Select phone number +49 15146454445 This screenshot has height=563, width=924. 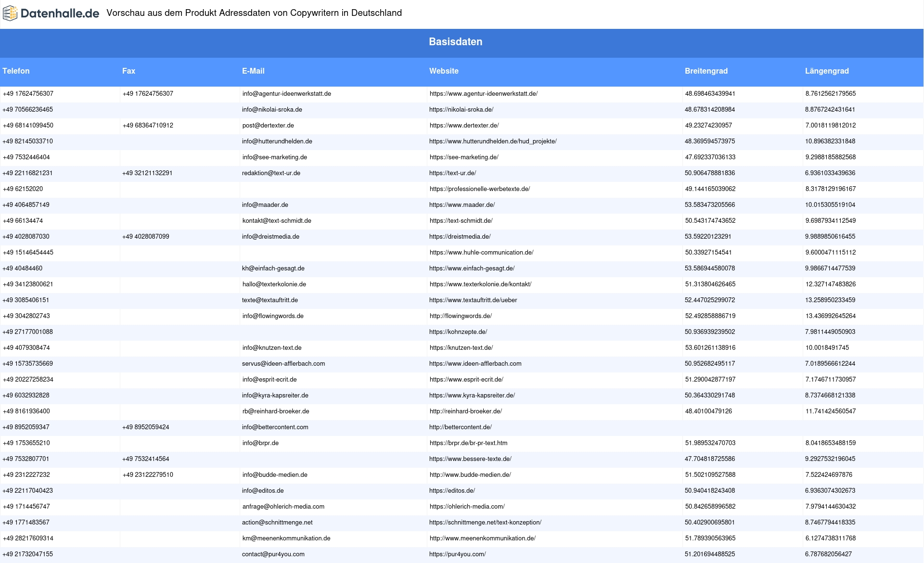pos(28,253)
